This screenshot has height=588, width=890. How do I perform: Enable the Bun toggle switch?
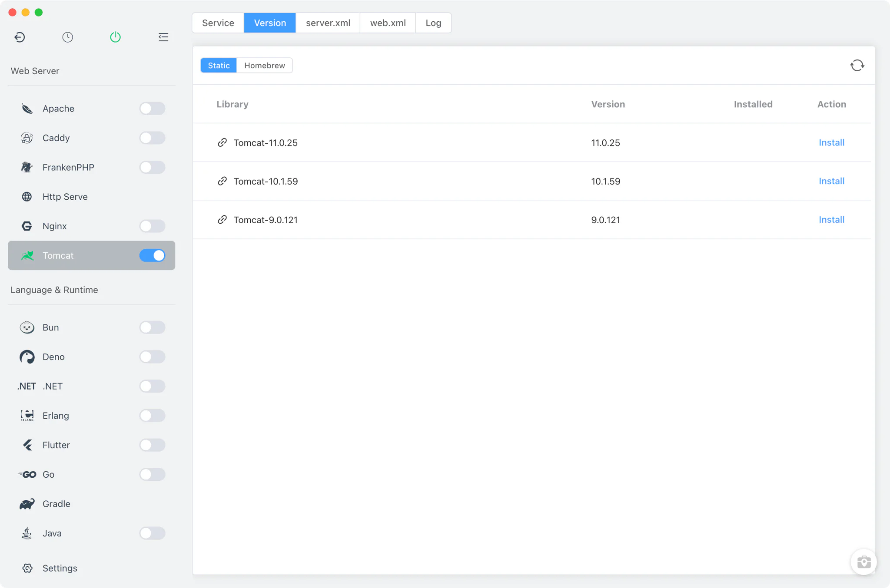pos(152,327)
